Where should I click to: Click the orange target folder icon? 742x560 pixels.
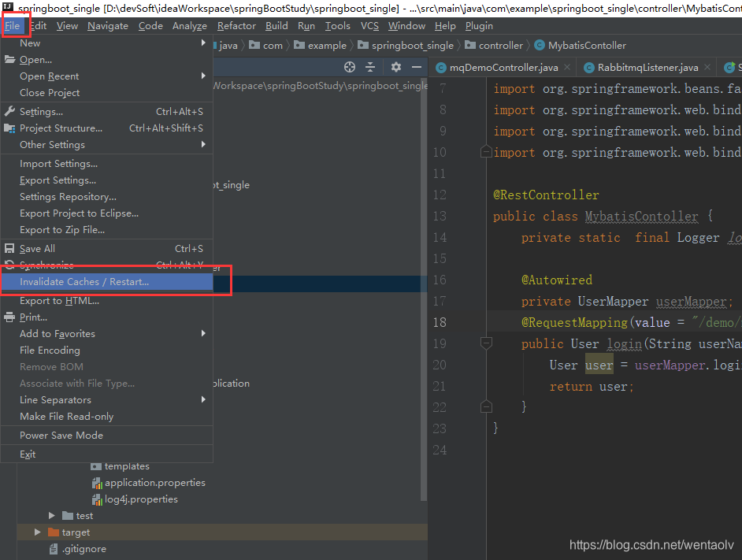(x=54, y=532)
